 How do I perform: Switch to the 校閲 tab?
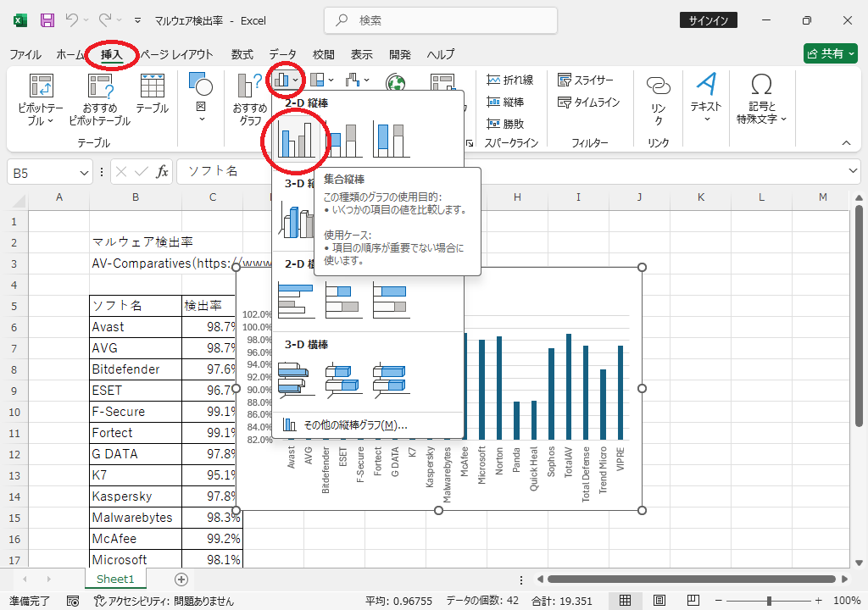pos(323,54)
